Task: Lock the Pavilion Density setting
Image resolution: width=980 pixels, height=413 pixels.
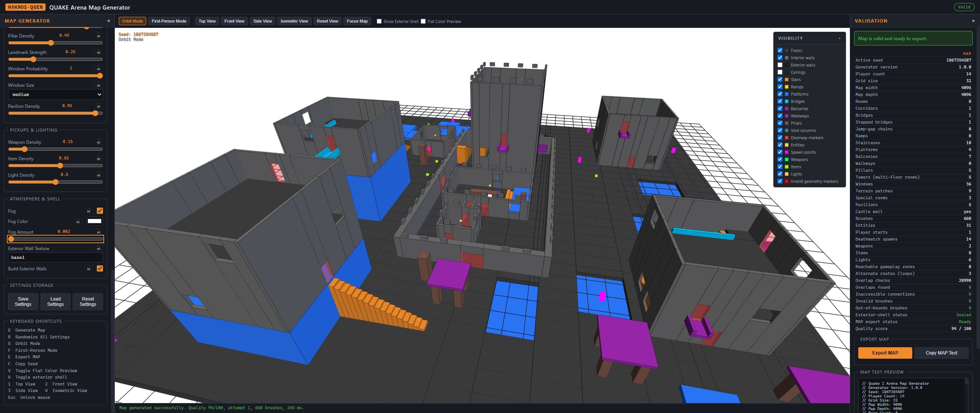Action: [x=98, y=106]
